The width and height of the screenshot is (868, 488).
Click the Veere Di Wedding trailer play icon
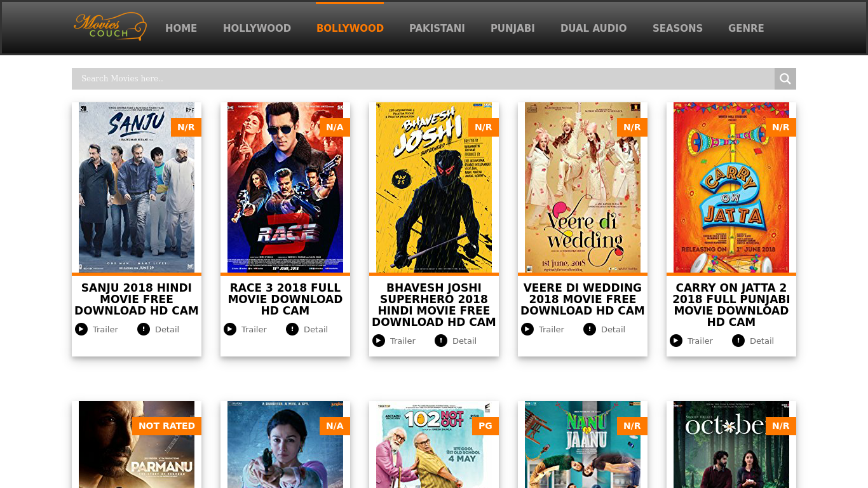pos(527,329)
